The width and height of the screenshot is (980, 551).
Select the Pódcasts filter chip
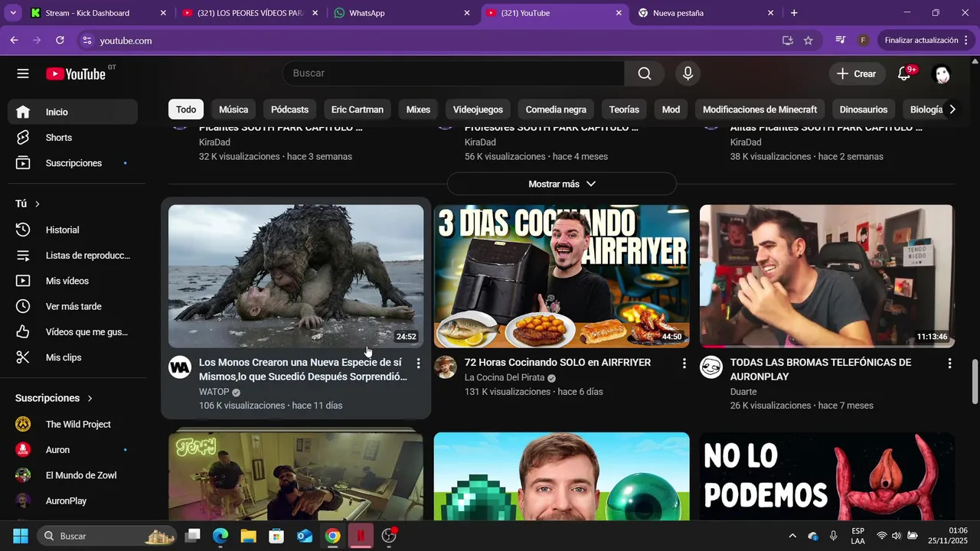tap(289, 109)
